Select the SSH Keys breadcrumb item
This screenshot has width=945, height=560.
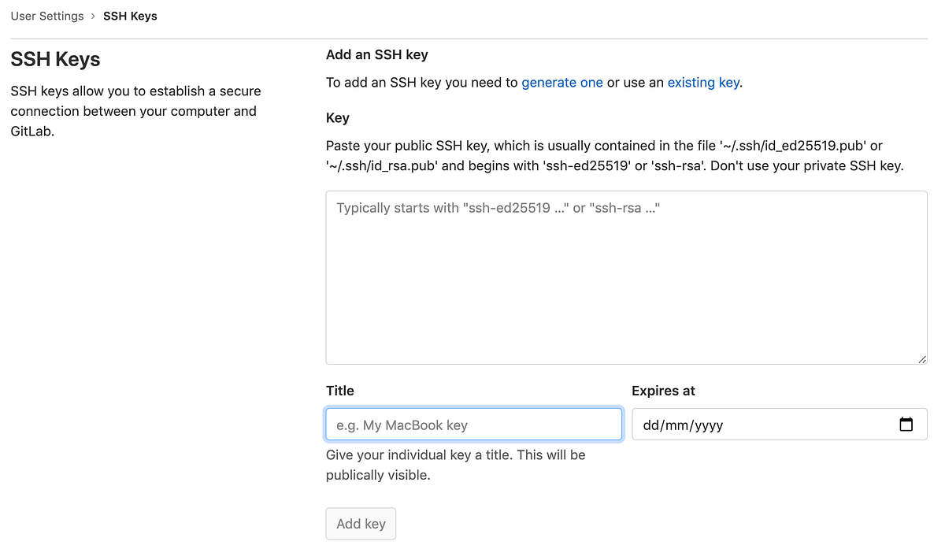point(130,16)
